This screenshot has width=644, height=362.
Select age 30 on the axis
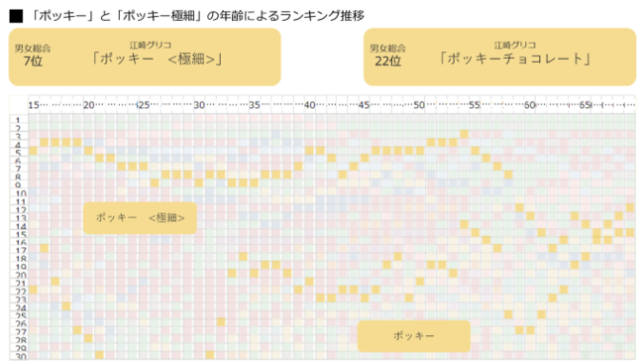click(x=199, y=105)
